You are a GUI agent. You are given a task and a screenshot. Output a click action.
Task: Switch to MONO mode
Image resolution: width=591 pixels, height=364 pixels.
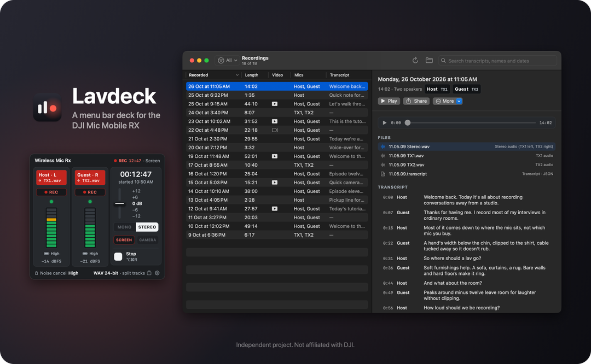pos(124,227)
